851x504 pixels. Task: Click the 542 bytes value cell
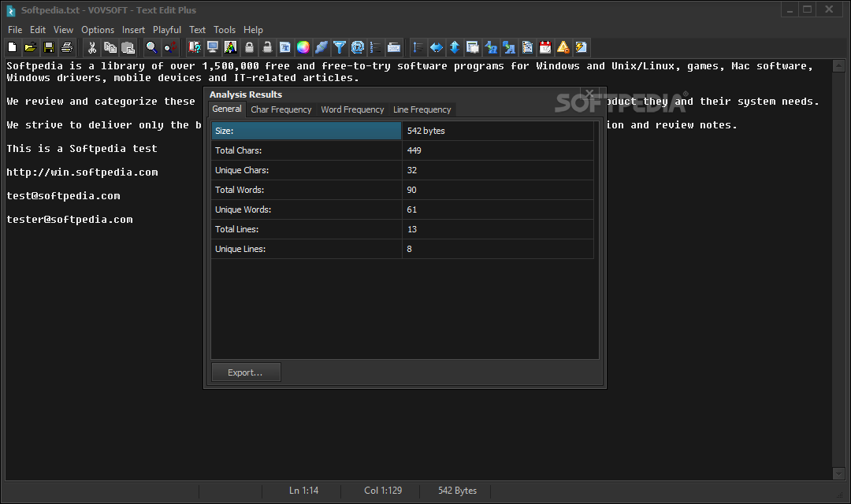pos(498,131)
